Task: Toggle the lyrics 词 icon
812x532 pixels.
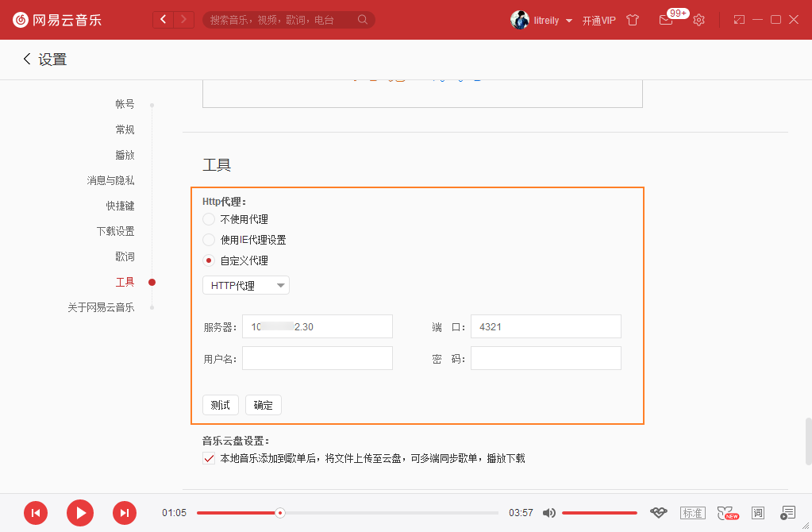Action: click(x=757, y=513)
